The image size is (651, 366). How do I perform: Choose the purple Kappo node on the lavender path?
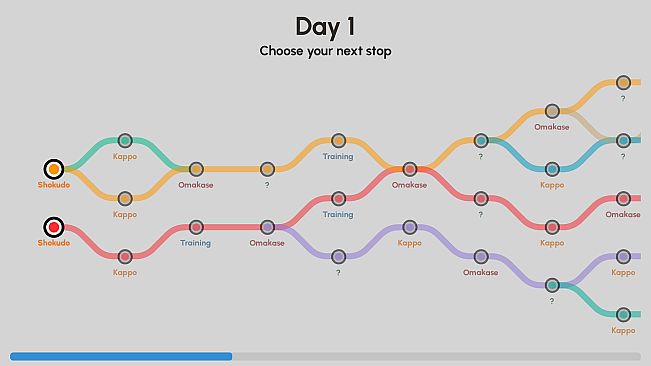pyautogui.click(x=410, y=227)
